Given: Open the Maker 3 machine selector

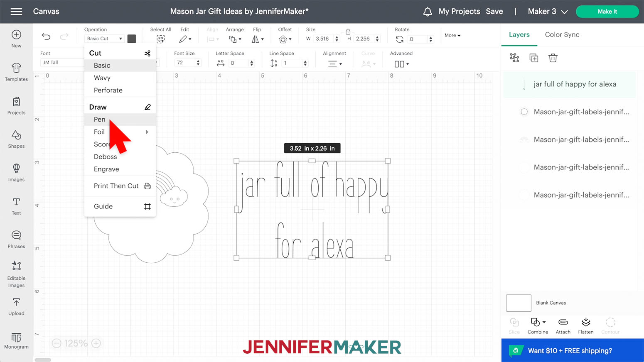Looking at the screenshot, I should [548, 12].
